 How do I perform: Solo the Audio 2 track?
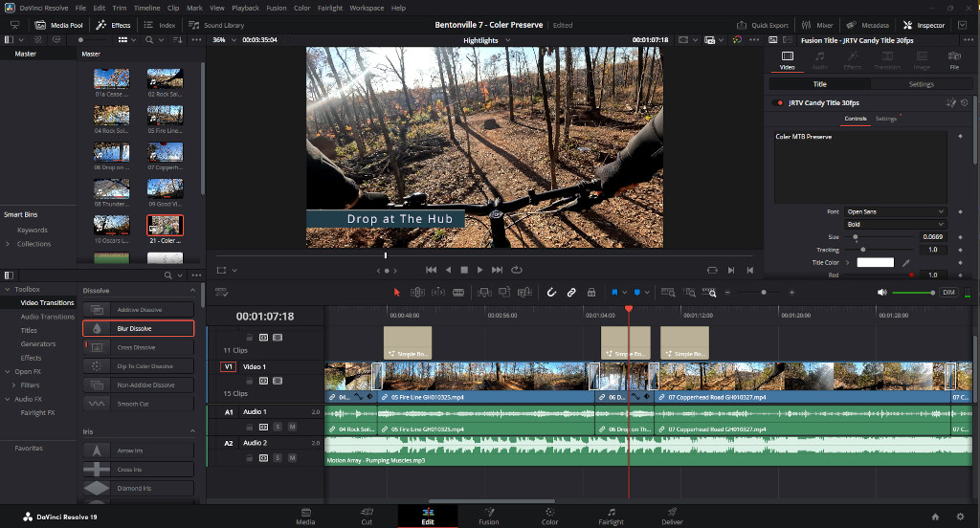[x=278, y=457]
